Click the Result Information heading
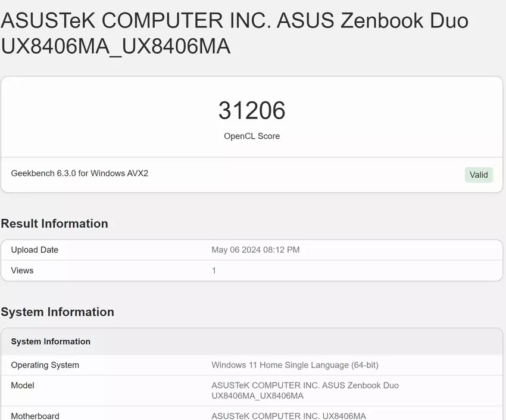Screen dimensions: 506x420 pos(54,223)
